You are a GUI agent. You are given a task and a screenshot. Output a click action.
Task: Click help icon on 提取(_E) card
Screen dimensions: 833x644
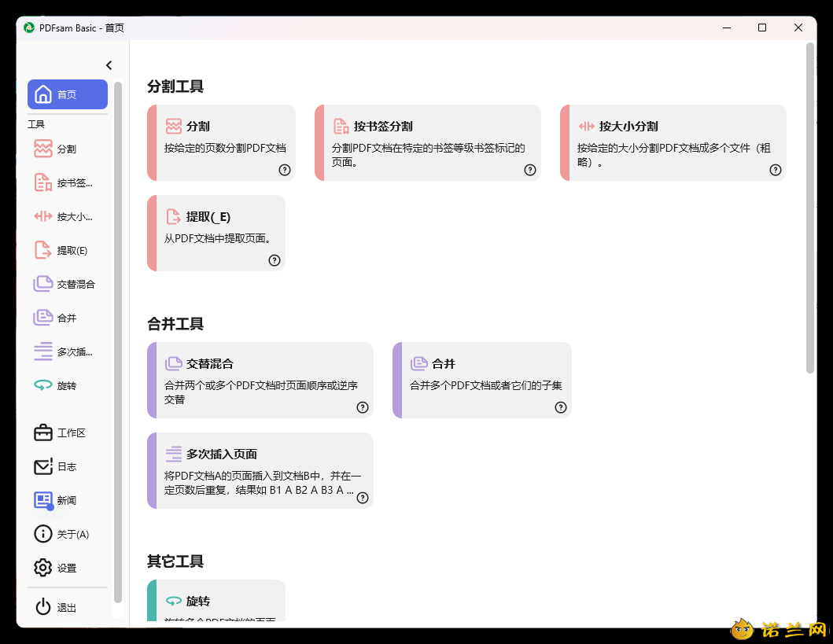[275, 260]
